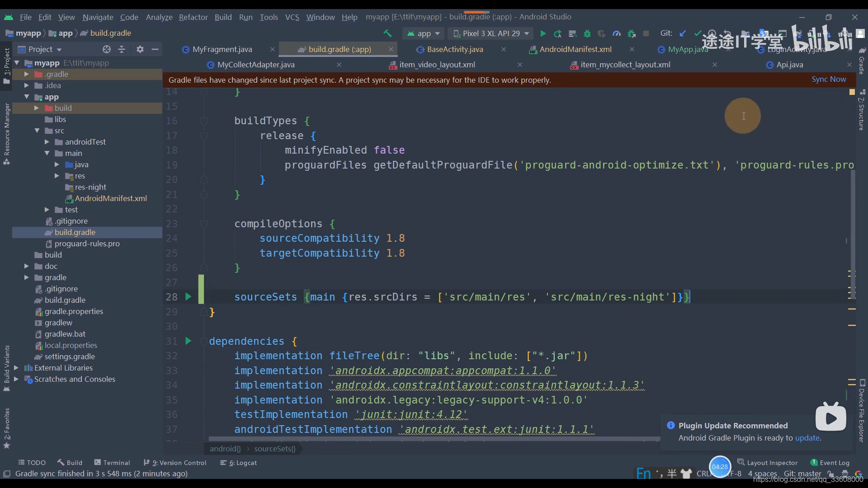
Task: Open Project panel settings gear
Action: (140, 49)
